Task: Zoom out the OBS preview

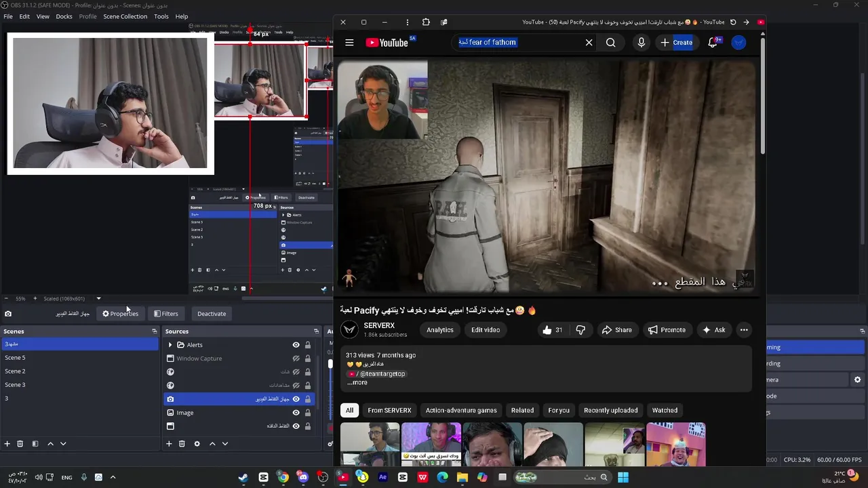Action: (x=6, y=298)
